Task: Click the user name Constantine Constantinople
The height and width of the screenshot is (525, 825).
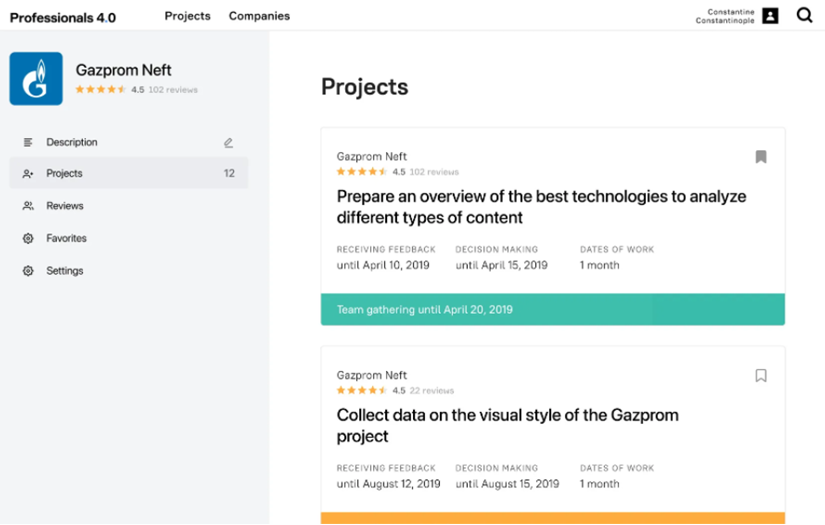Action: point(725,16)
